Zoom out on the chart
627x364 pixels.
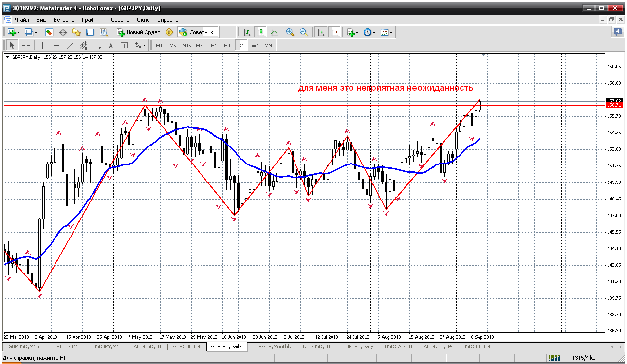pyautogui.click(x=304, y=32)
